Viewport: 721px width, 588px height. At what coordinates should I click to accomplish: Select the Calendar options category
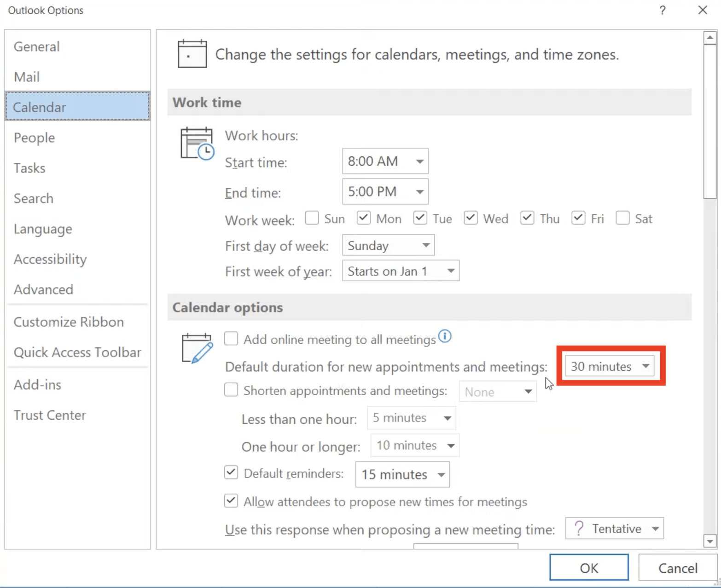point(77,107)
